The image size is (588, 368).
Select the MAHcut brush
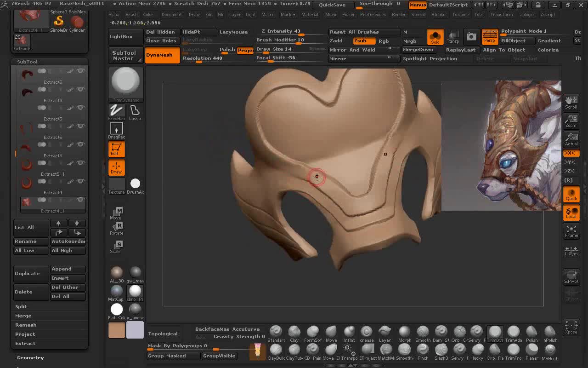549,352
